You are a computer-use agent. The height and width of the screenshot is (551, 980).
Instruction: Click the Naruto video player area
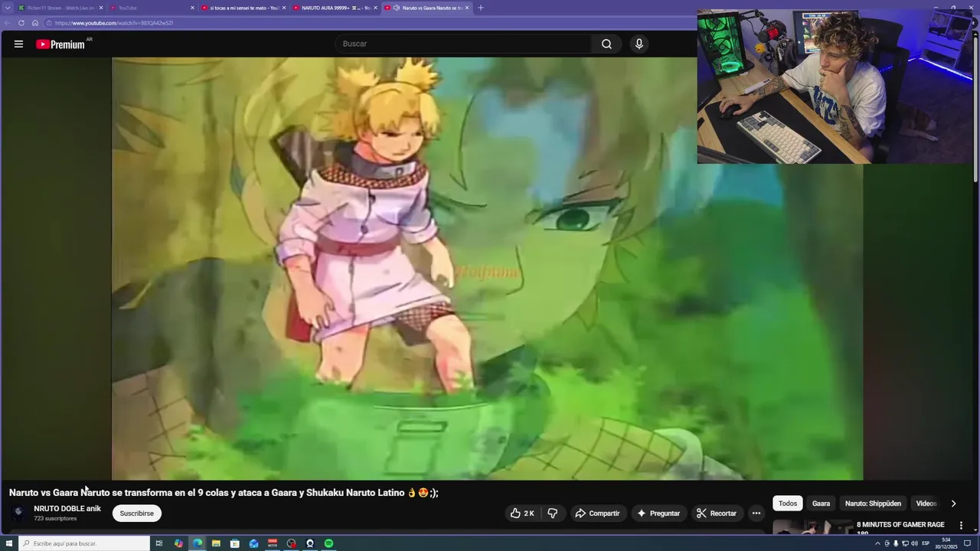point(488,269)
